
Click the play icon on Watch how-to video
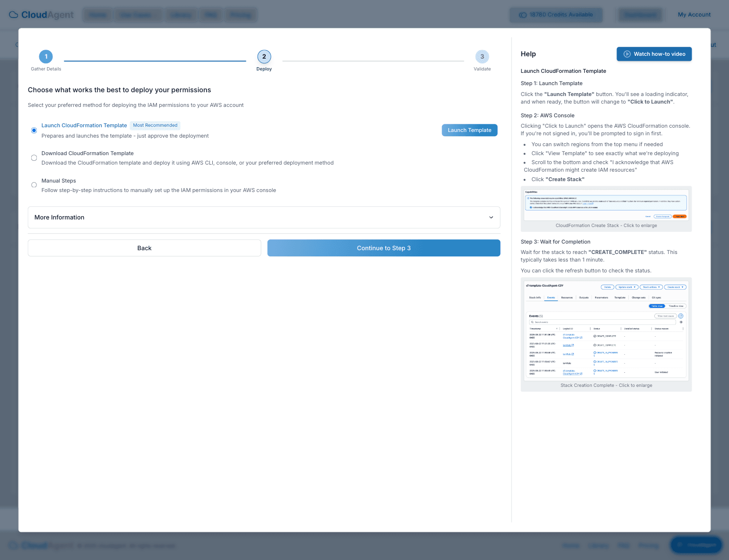pyautogui.click(x=627, y=54)
